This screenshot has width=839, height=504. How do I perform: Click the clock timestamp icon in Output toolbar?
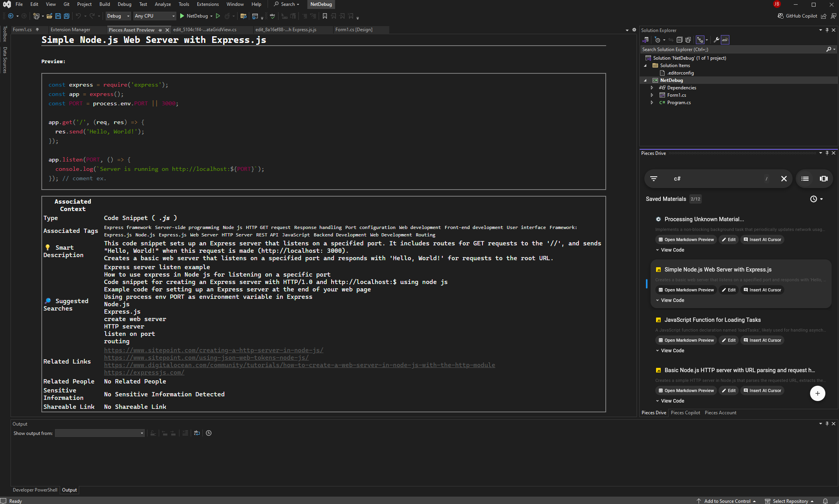(209, 433)
